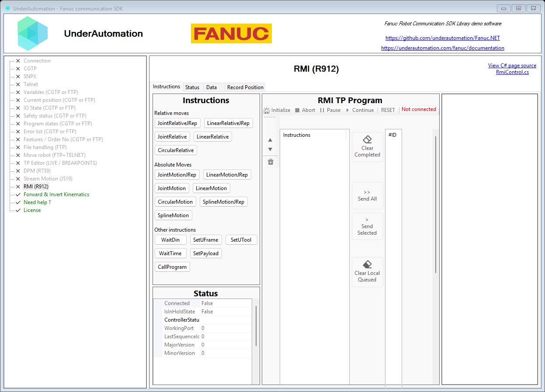Add a SetPayload instruction
The image size is (545, 392).
pos(206,253)
